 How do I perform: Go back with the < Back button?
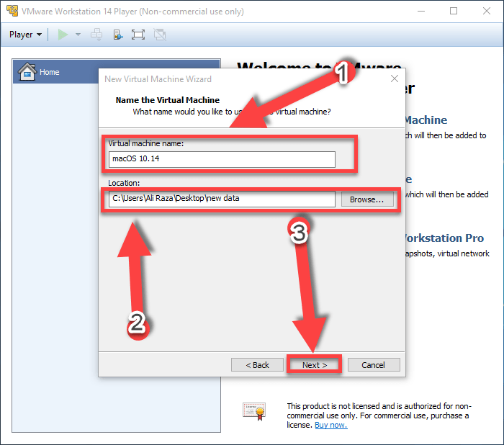click(257, 365)
